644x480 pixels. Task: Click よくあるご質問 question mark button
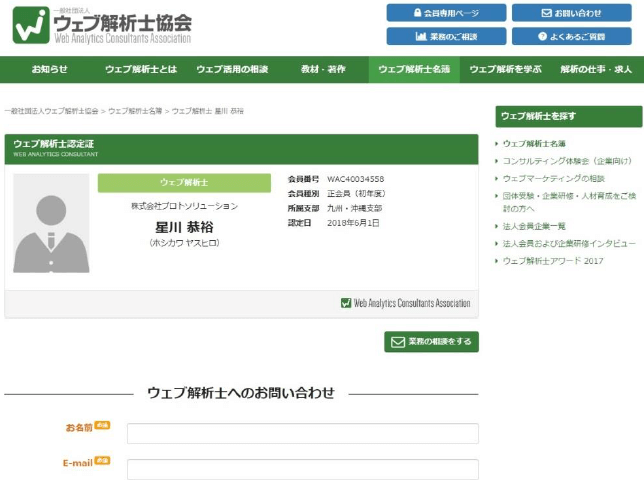tap(571, 37)
